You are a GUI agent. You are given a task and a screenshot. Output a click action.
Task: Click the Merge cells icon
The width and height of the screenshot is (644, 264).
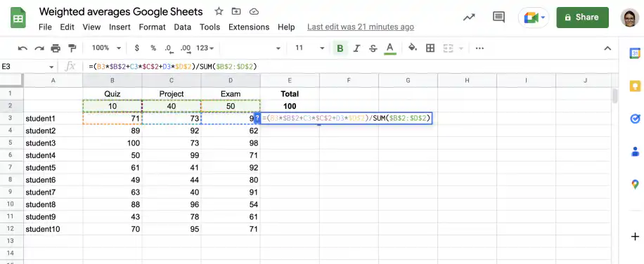[448, 48]
